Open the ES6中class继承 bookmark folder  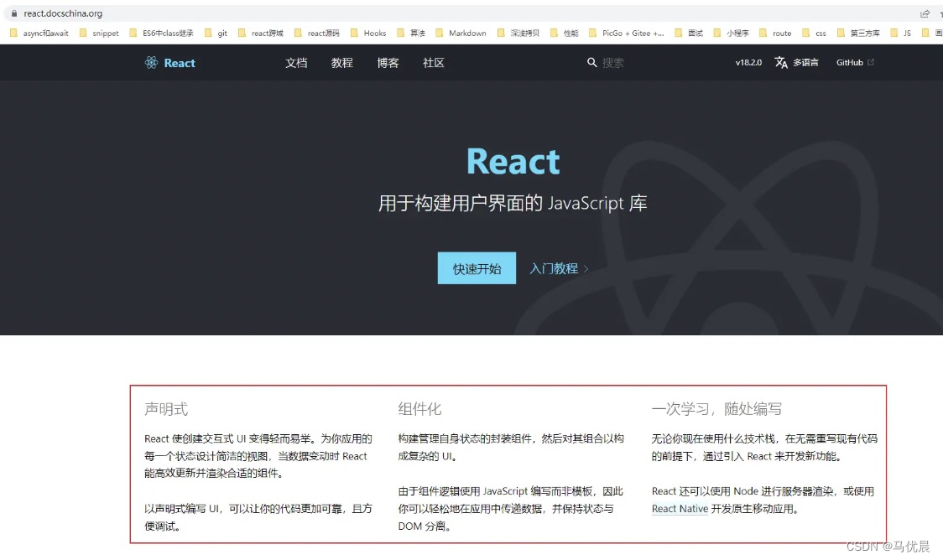coord(161,33)
